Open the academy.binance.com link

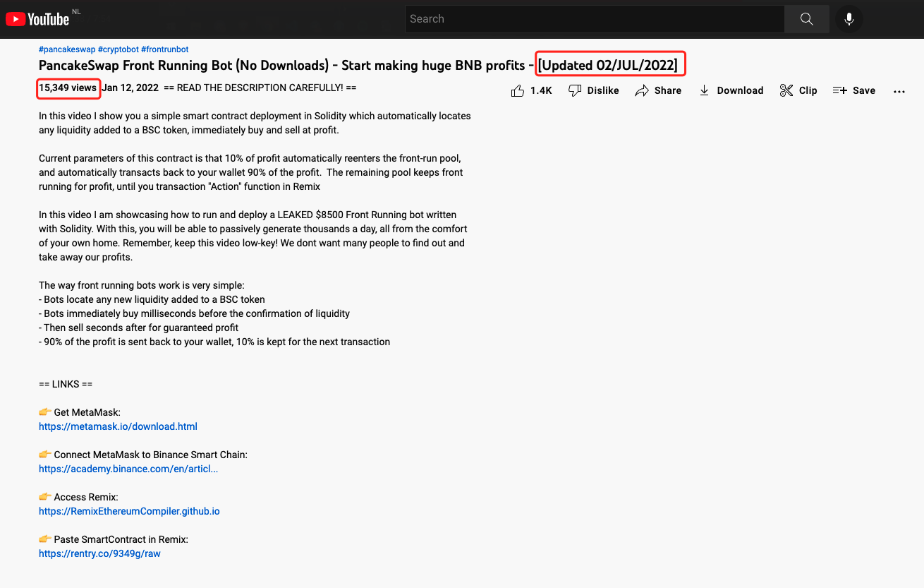(x=128, y=469)
